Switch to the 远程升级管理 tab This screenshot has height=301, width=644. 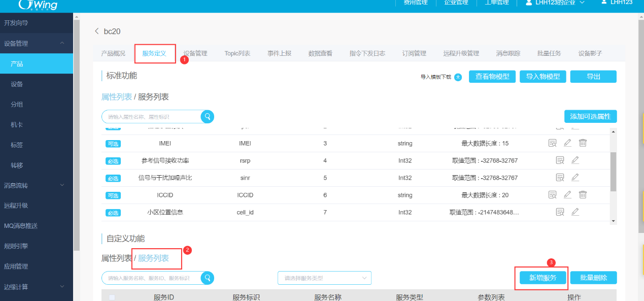click(461, 53)
